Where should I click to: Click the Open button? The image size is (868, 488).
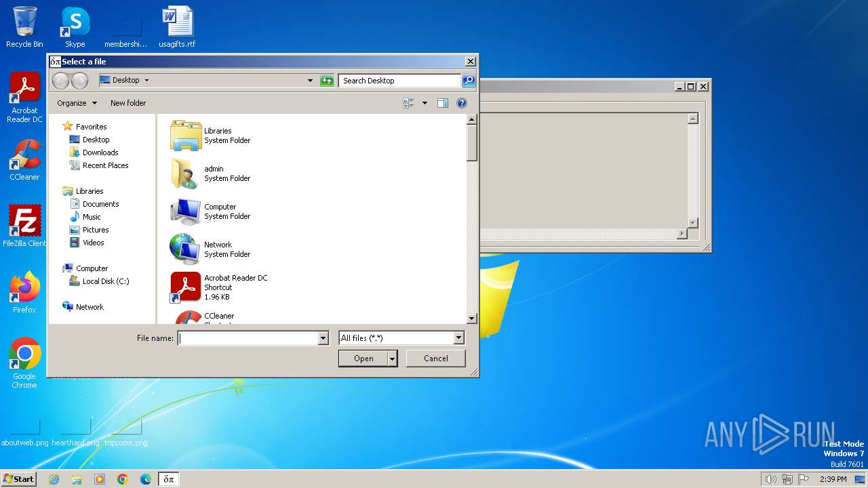tap(363, 359)
